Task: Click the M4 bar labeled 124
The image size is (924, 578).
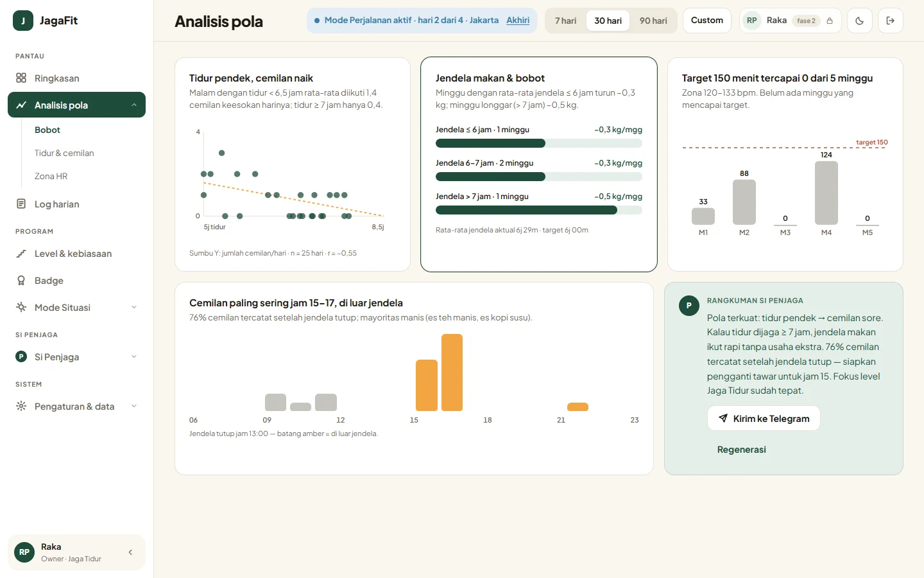Action: pyautogui.click(x=826, y=193)
